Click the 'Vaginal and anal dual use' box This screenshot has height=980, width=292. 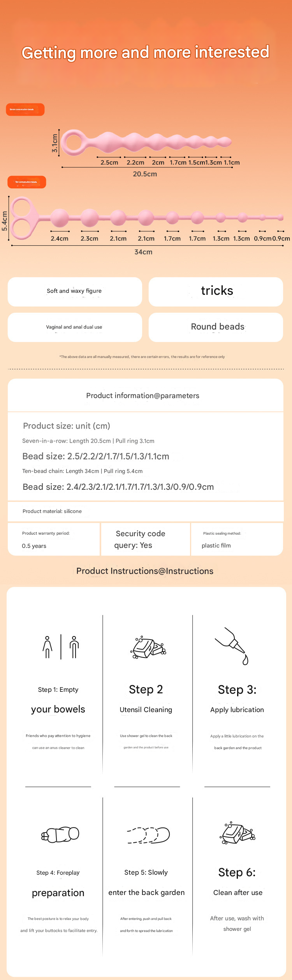coord(75,327)
